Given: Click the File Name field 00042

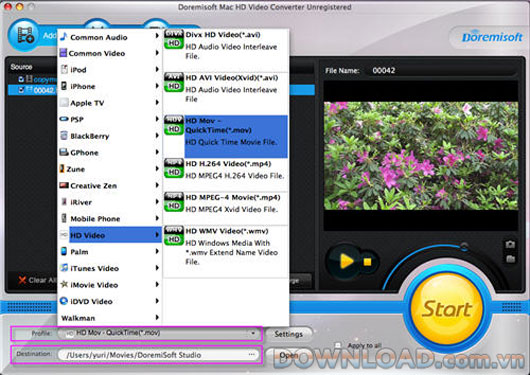Looking at the screenshot, I should click(x=441, y=70).
